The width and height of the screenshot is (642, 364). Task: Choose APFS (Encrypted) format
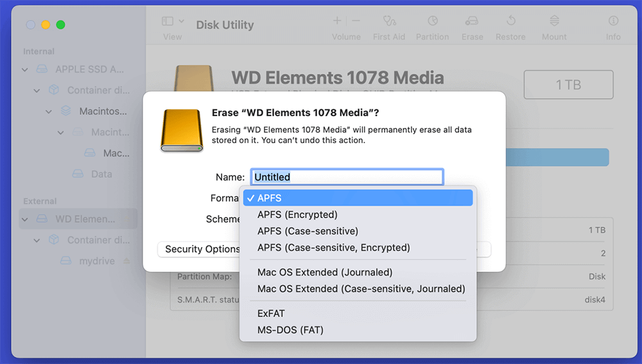pyautogui.click(x=358, y=214)
